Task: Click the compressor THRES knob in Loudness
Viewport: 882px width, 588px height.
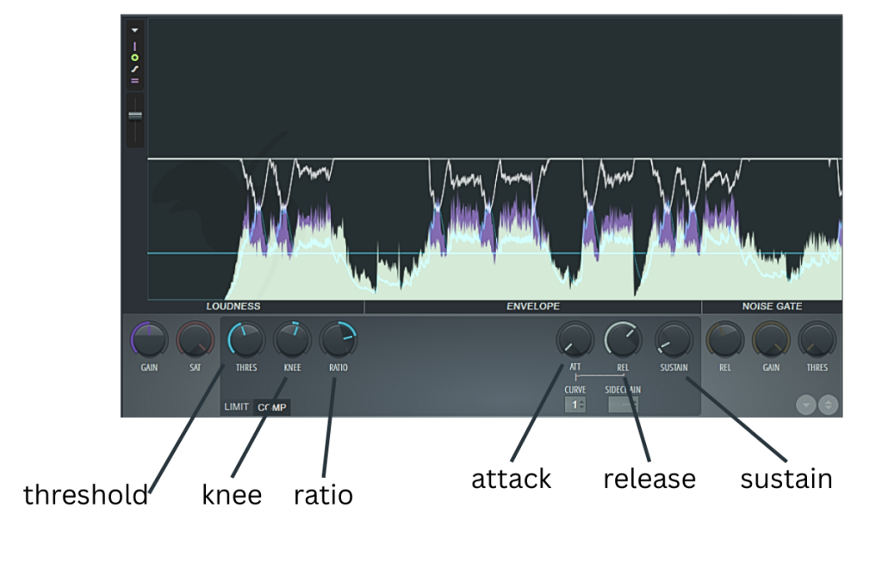Action: 246,340
